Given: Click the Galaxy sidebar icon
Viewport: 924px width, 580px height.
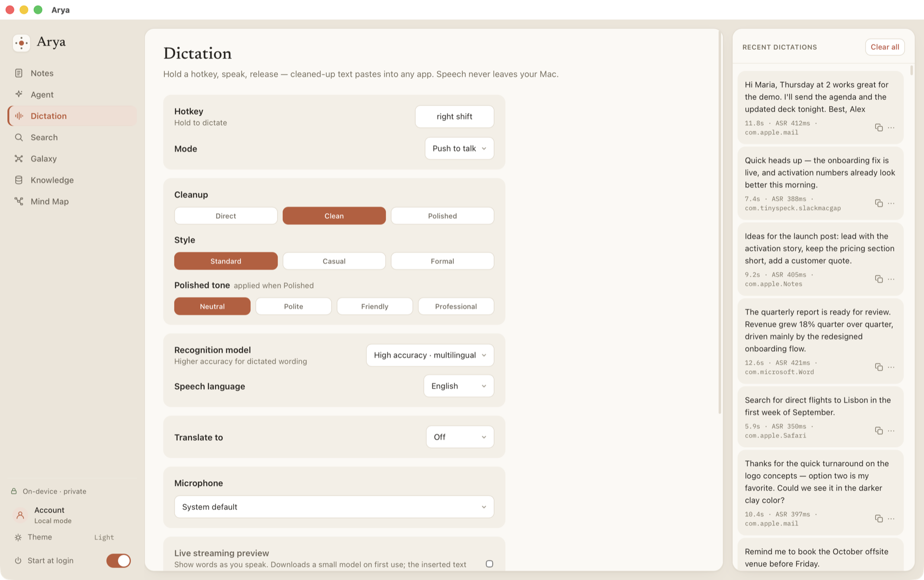Looking at the screenshot, I should click(x=19, y=159).
